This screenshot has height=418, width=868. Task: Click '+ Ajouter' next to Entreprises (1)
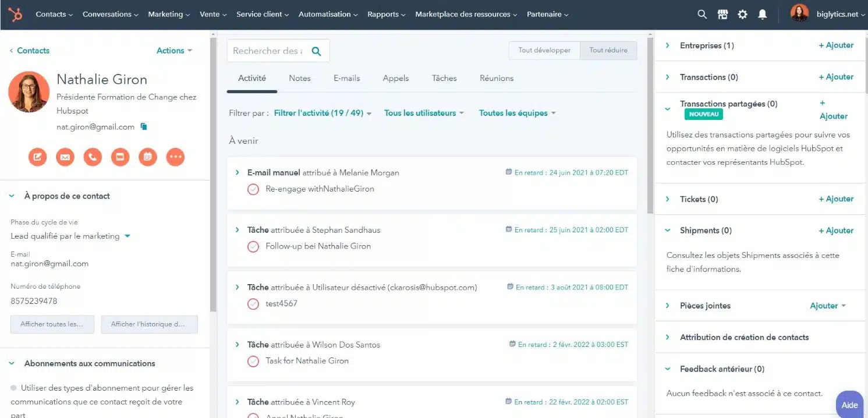[836, 45]
